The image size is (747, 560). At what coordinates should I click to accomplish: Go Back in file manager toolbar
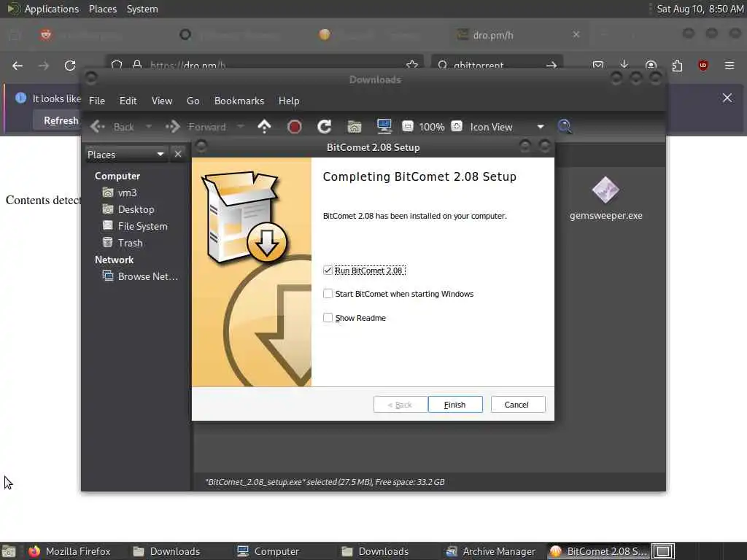click(x=113, y=127)
